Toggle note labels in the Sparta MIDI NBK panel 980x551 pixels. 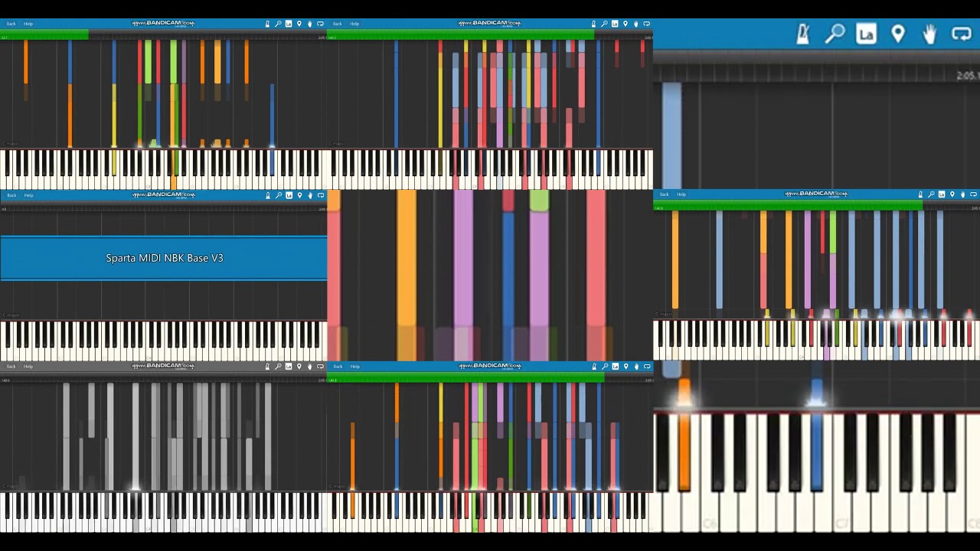(289, 195)
